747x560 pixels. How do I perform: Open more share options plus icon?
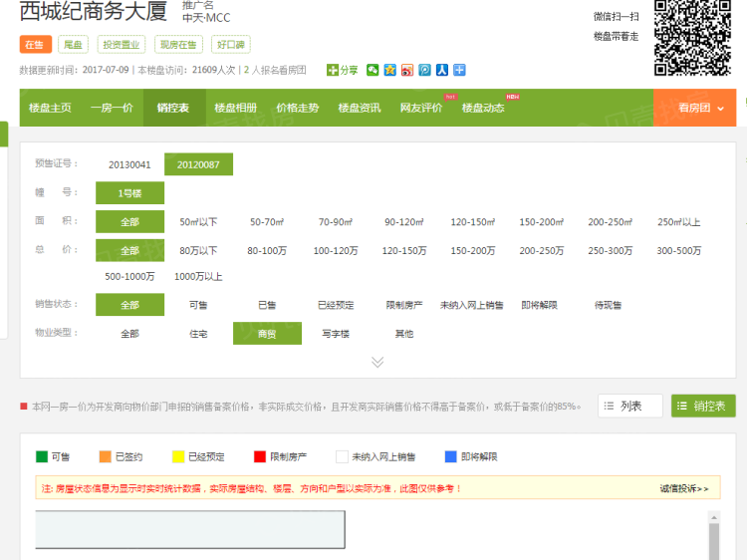coord(459,70)
